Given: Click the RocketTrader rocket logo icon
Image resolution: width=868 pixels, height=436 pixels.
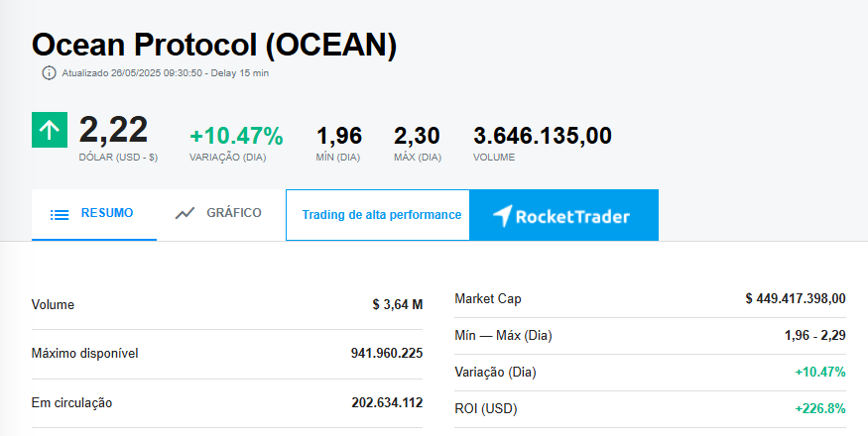Looking at the screenshot, I should 503,216.
